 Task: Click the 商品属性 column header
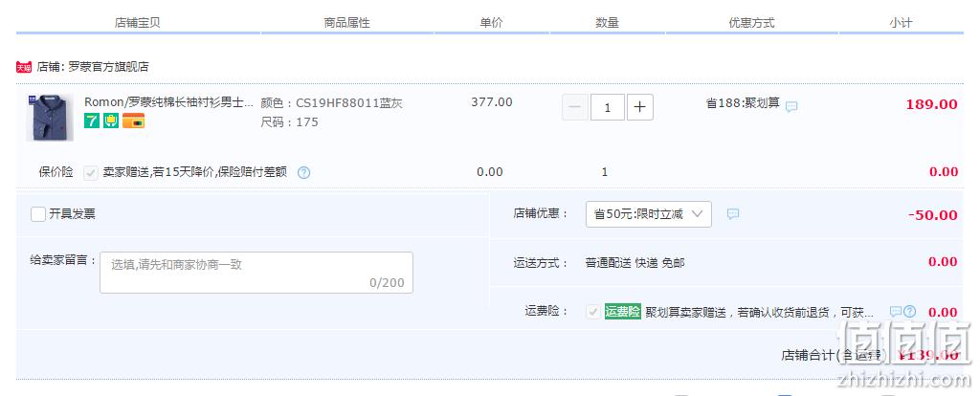tap(346, 23)
